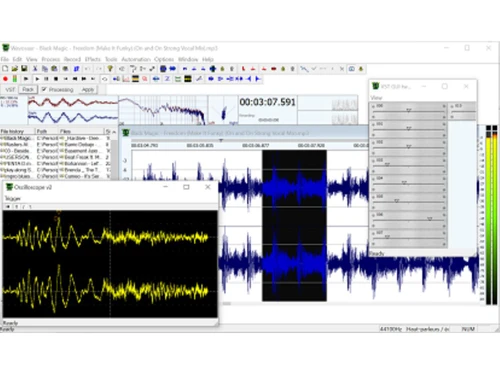Select the USERSON file history row
500x375 pixels.
17,157
